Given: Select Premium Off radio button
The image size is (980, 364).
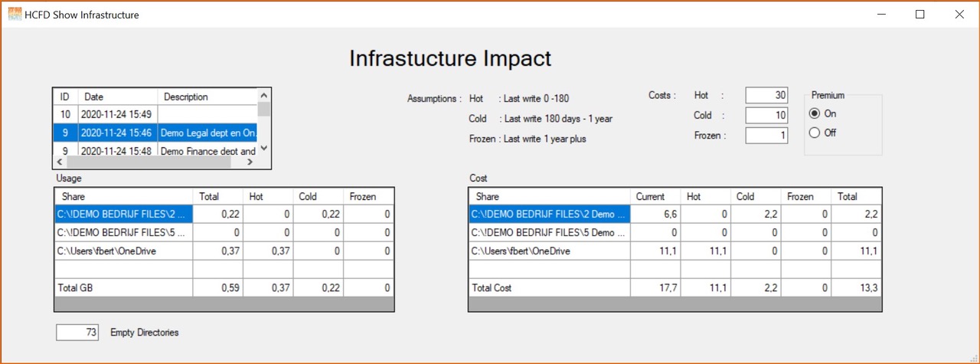Looking at the screenshot, I should point(815,133).
